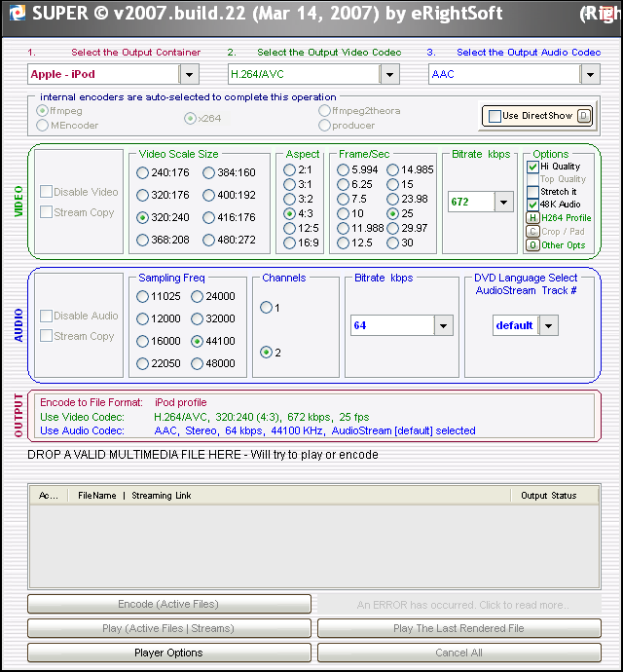Viewport: 623px width, 672px height.
Task: Tick the Disable Audio checkbox
Action: click(46, 316)
